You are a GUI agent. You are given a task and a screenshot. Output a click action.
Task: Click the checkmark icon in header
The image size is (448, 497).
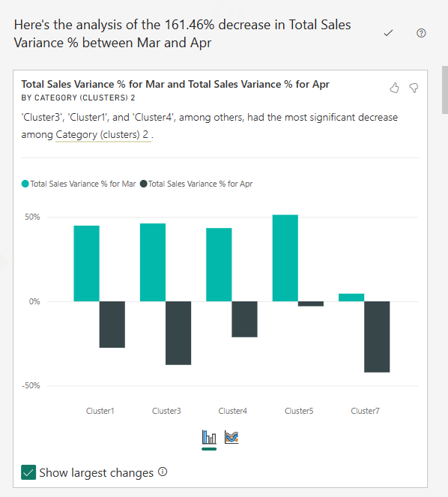[x=388, y=33]
